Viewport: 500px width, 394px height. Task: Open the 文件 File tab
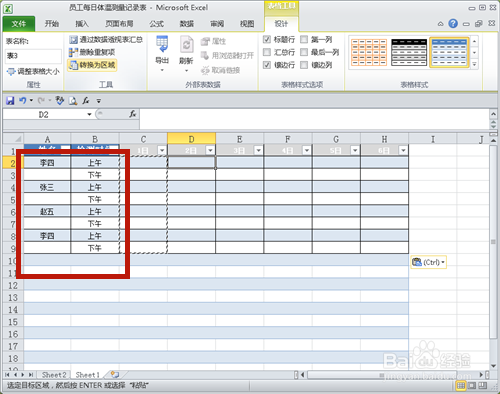coord(19,24)
